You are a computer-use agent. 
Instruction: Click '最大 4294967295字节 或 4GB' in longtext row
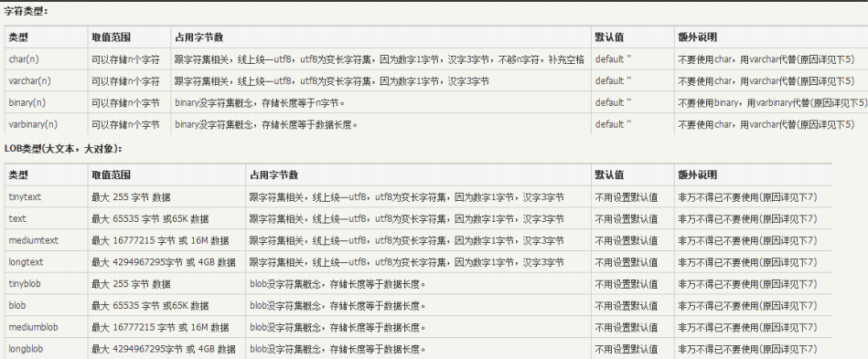coord(164,262)
